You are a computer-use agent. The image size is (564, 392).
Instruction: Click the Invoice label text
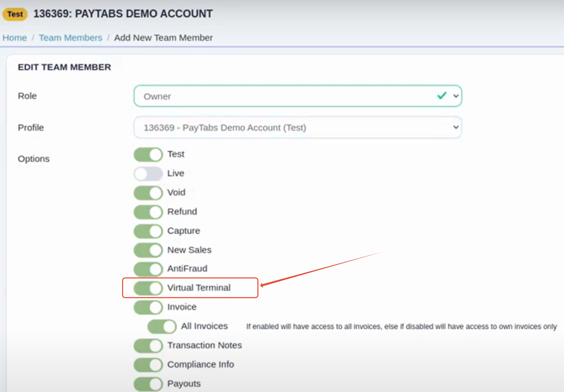(x=182, y=307)
